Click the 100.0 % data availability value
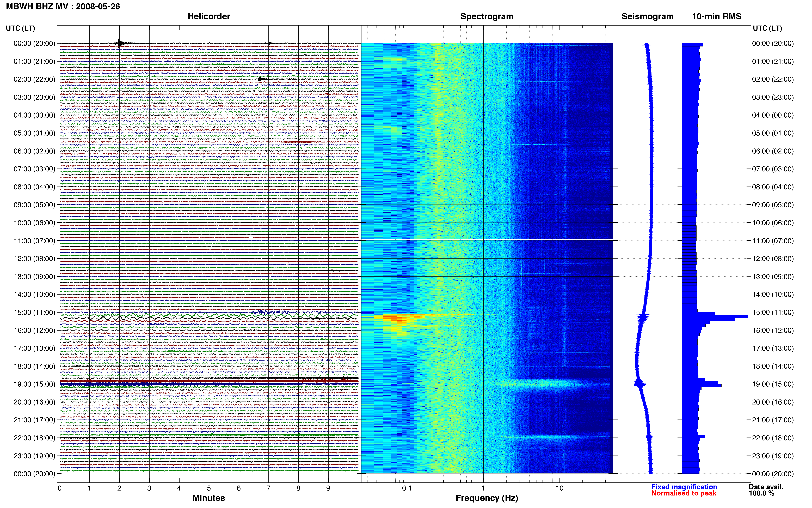 762,493
